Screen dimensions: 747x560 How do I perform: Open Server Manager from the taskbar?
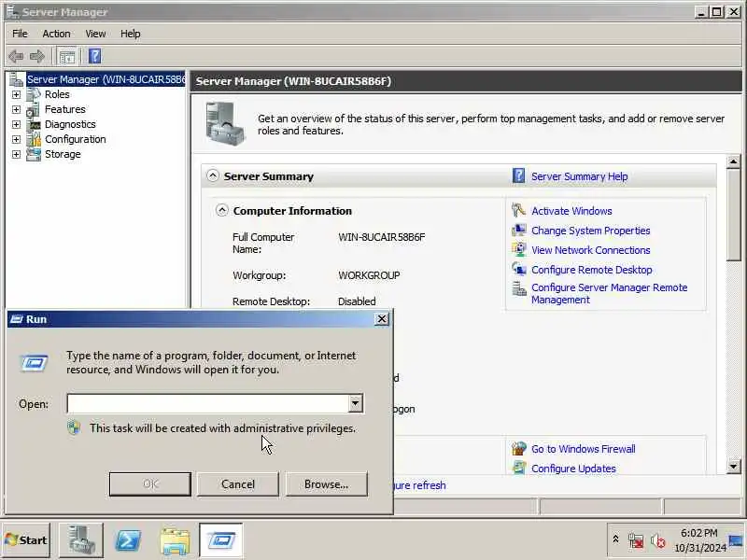coord(81,540)
